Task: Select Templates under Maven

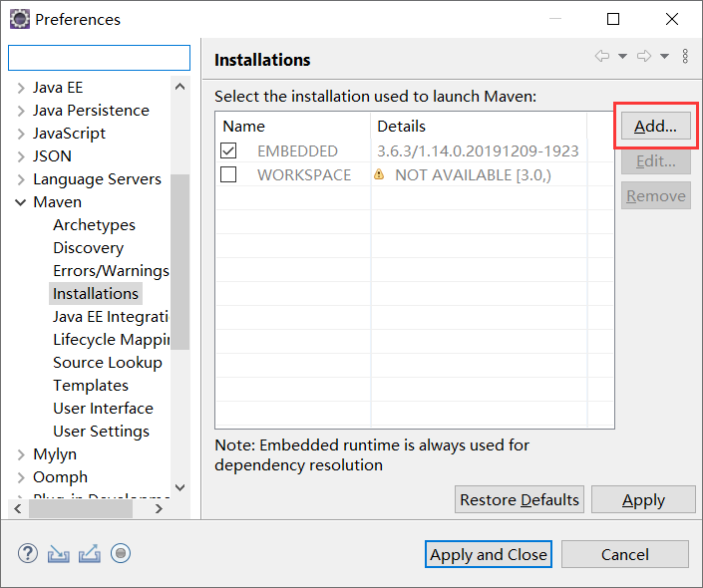Action: (x=91, y=385)
